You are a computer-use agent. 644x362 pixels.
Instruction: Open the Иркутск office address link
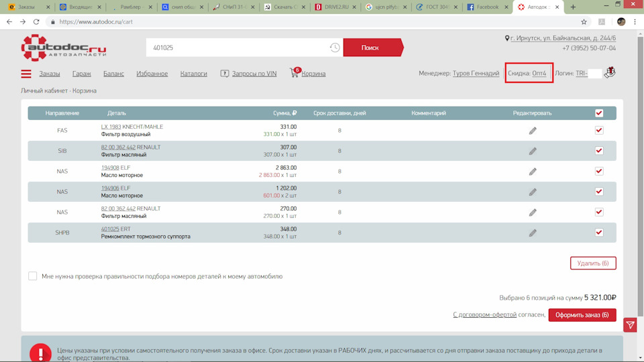(563, 38)
